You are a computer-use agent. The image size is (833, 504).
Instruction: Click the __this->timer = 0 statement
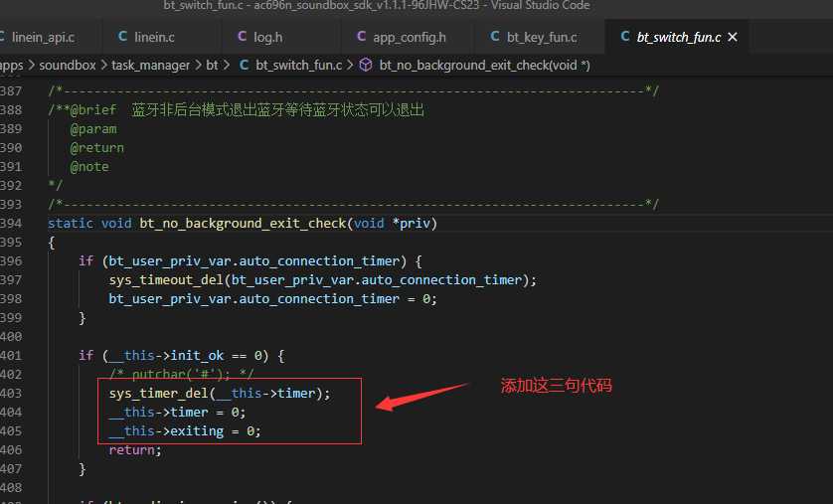tap(177, 413)
